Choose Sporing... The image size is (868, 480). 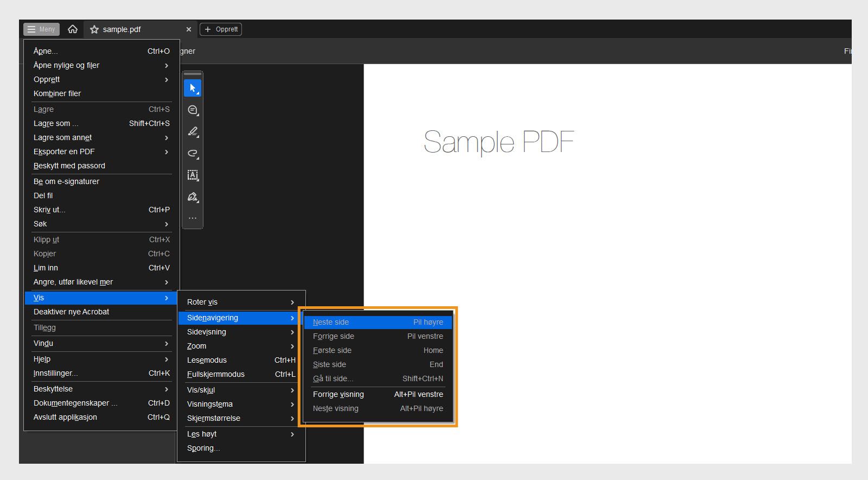(x=241, y=448)
